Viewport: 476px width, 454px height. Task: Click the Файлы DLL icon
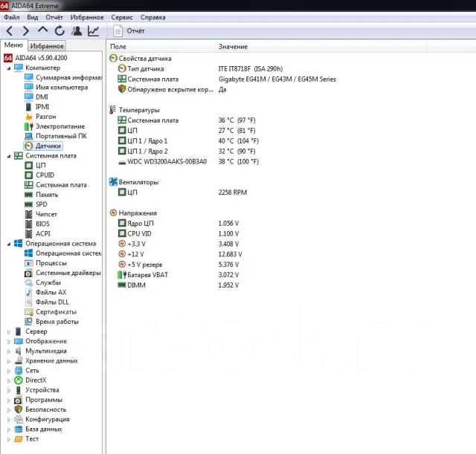click(28, 302)
